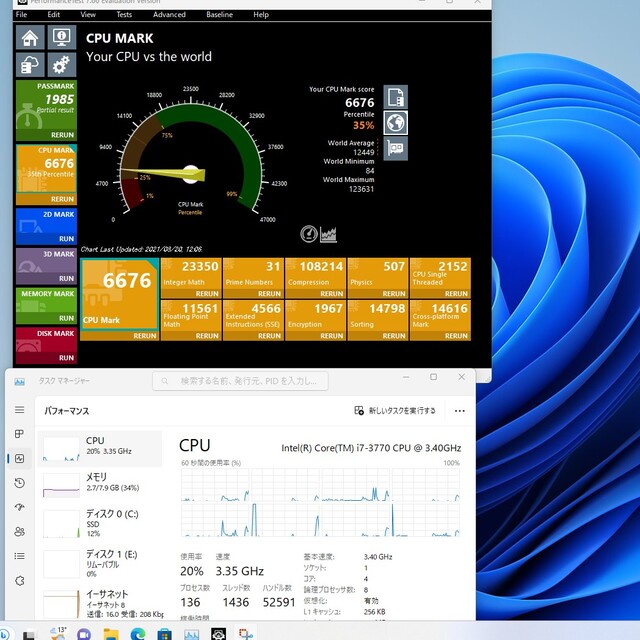Open the cloud baseline upload icon
The width and height of the screenshot is (640, 640).
click(x=30, y=64)
